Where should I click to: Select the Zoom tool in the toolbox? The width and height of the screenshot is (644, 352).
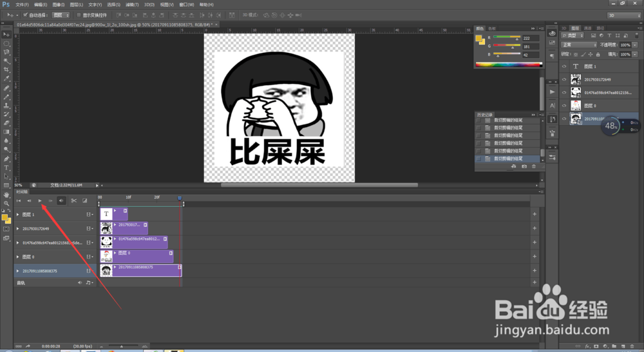tap(6, 203)
